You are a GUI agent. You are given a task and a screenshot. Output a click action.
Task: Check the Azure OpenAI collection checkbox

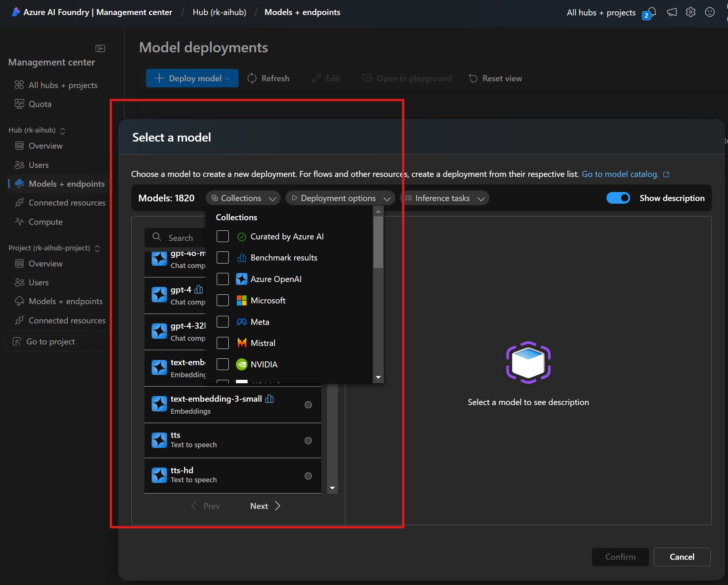tap(223, 279)
